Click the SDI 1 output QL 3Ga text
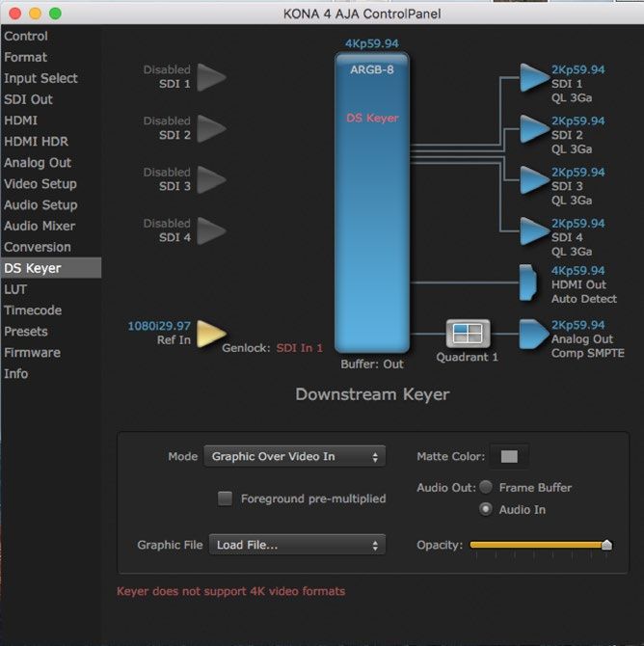The height and width of the screenshot is (646, 644). pos(572,97)
